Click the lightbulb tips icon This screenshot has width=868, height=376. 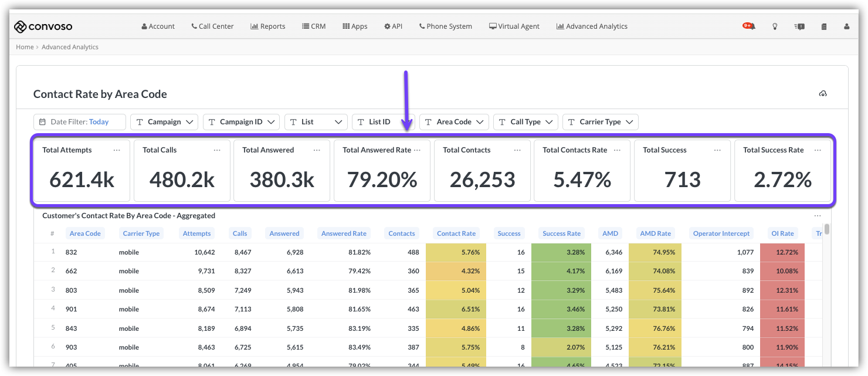tap(775, 26)
